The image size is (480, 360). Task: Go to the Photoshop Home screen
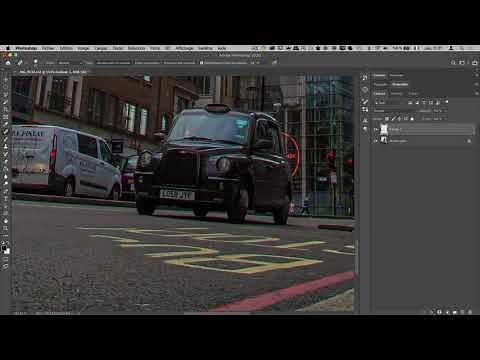(x=8, y=63)
